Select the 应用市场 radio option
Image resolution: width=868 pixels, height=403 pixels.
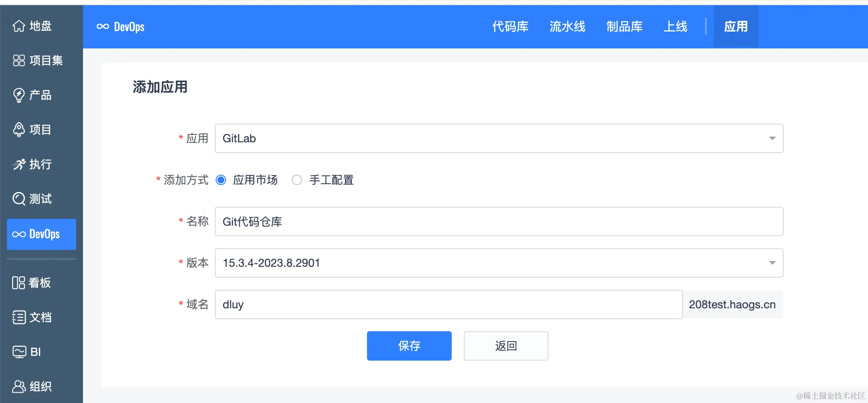click(x=221, y=180)
